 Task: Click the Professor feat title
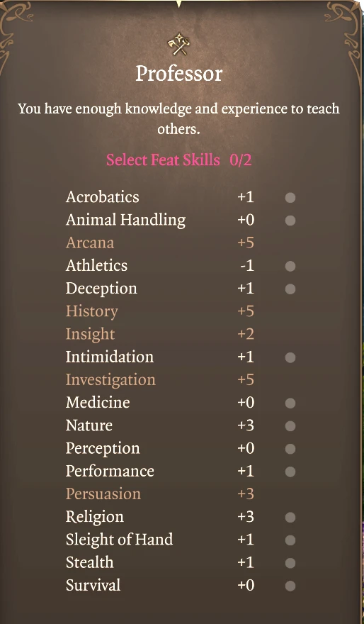[x=179, y=74]
